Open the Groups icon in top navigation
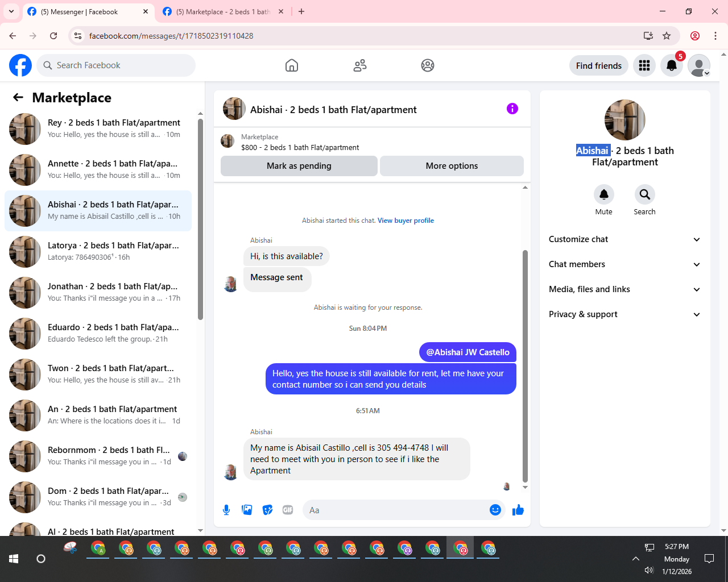The height and width of the screenshot is (582, 728). pos(428,65)
